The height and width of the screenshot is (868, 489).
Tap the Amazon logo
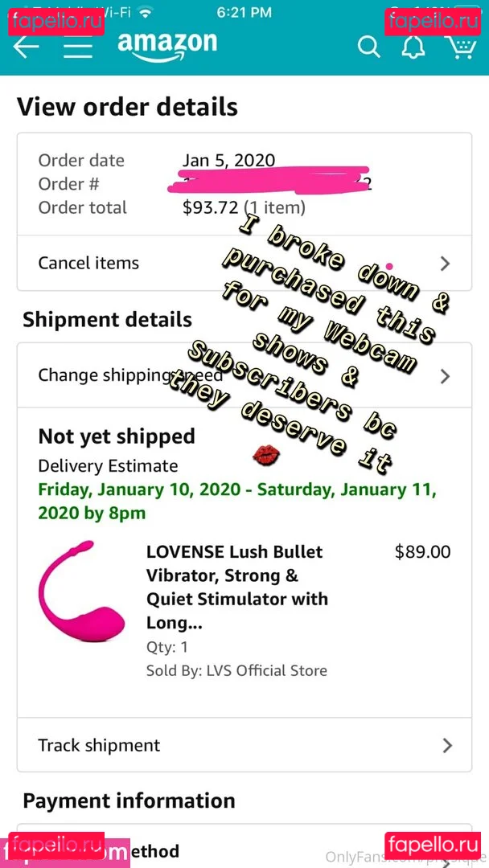(x=167, y=46)
